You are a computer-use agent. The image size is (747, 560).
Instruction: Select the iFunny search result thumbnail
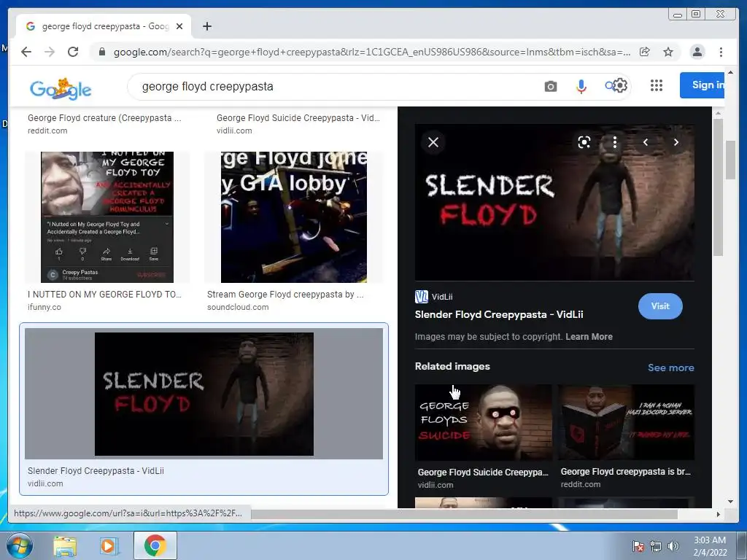[107, 217]
